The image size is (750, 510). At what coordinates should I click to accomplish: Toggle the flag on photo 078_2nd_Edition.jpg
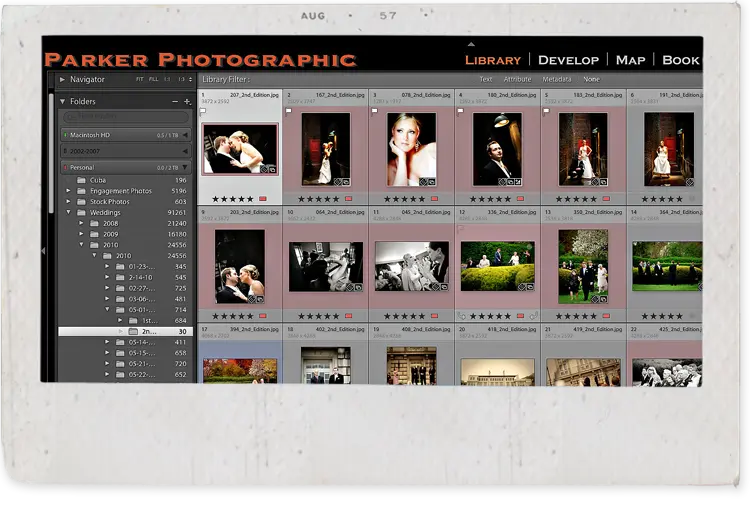tap(375, 111)
